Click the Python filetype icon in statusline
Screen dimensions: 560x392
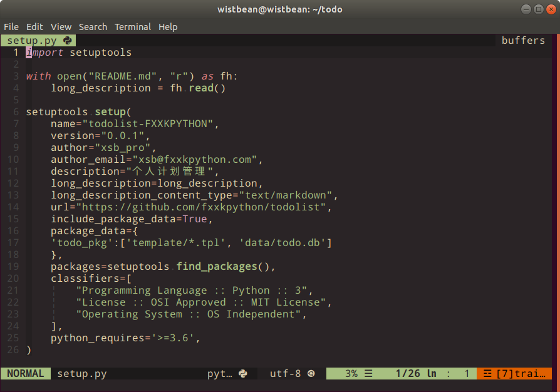243,373
